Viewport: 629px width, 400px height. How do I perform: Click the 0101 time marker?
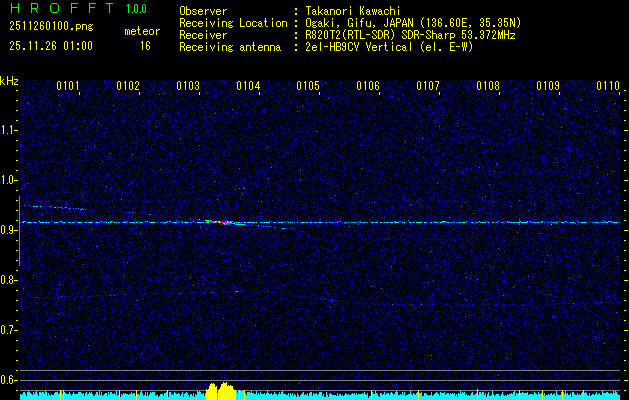[68, 86]
